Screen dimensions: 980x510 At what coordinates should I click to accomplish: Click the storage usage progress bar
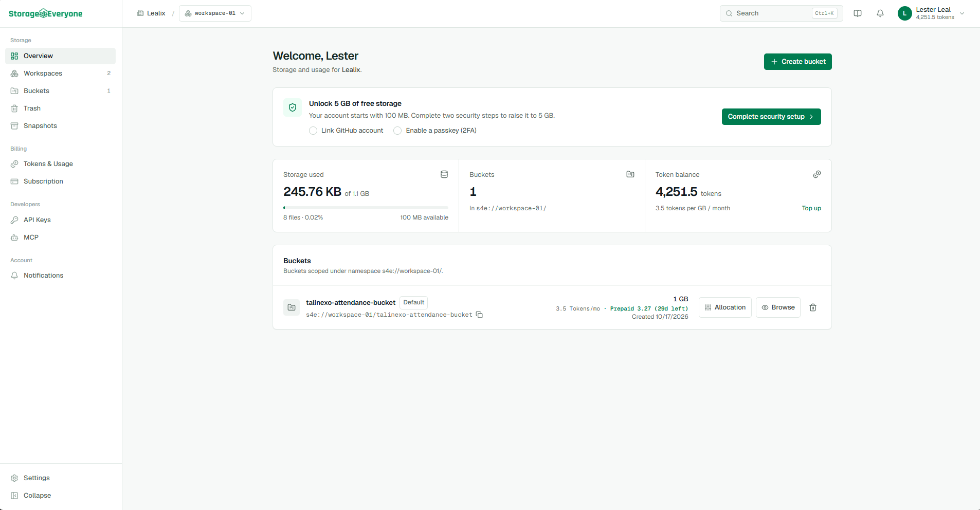pyautogui.click(x=366, y=208)
